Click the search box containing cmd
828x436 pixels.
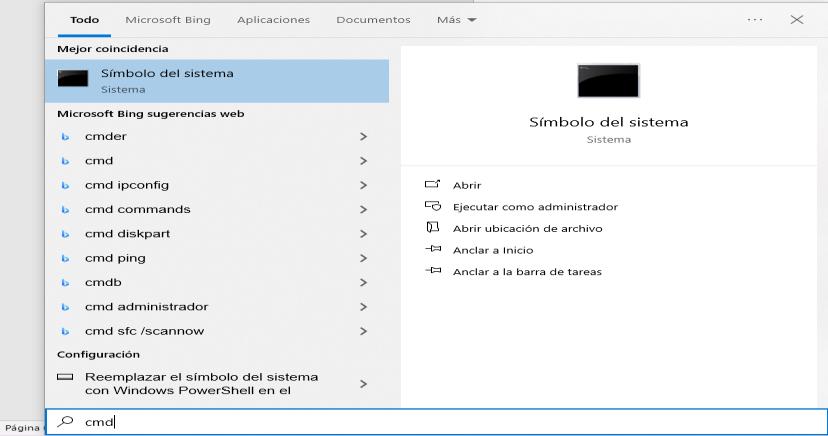[437, 422]
